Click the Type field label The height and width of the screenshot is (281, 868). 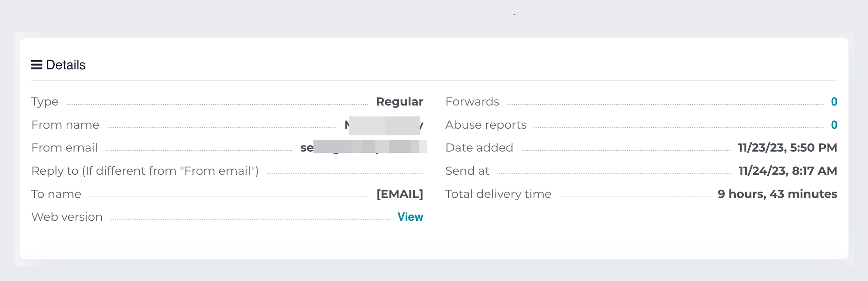[45, 102]
